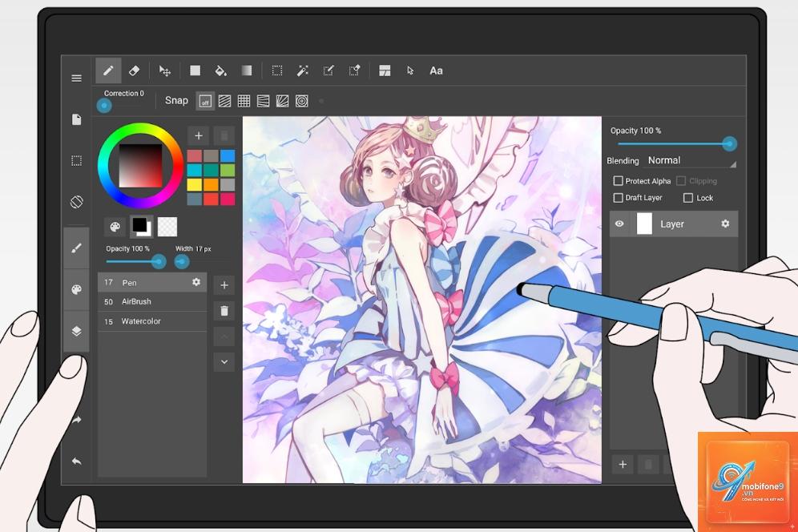Open the color palette icon button
The image size is (798, 532).
point(115,227)
